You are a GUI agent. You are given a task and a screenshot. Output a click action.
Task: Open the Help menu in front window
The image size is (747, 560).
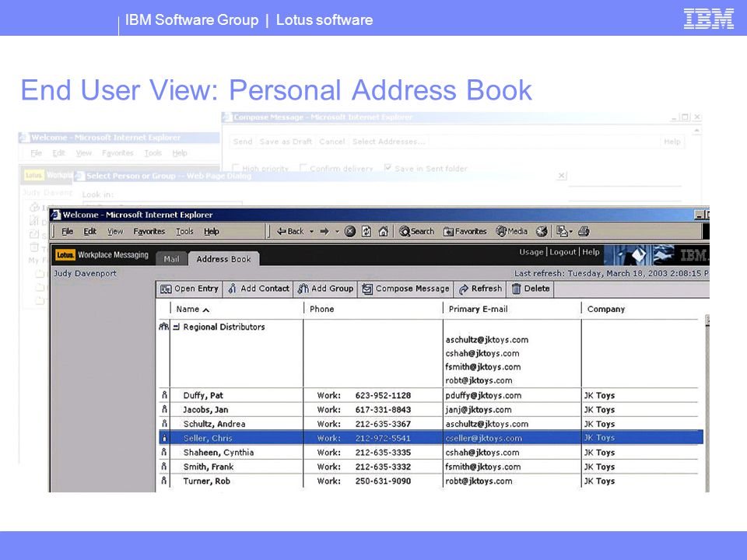pyautogui.click(x=212, y=232)
